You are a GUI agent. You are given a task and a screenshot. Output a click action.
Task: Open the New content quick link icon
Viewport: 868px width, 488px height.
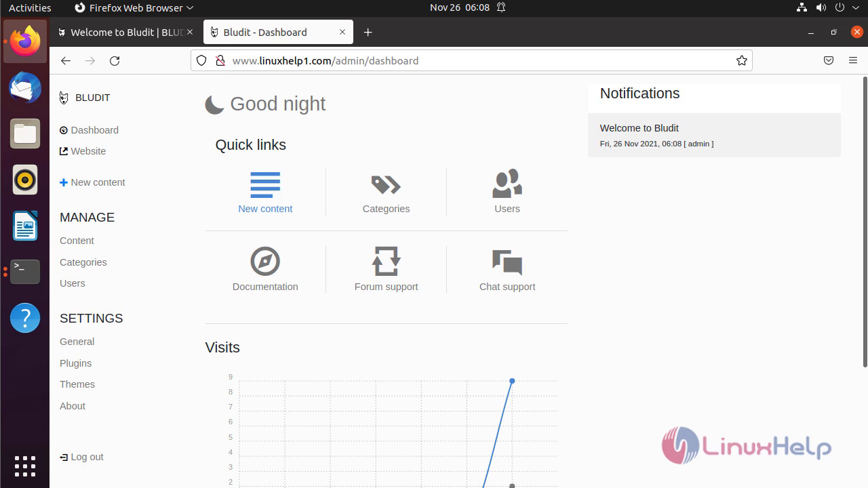coord(265,185)
